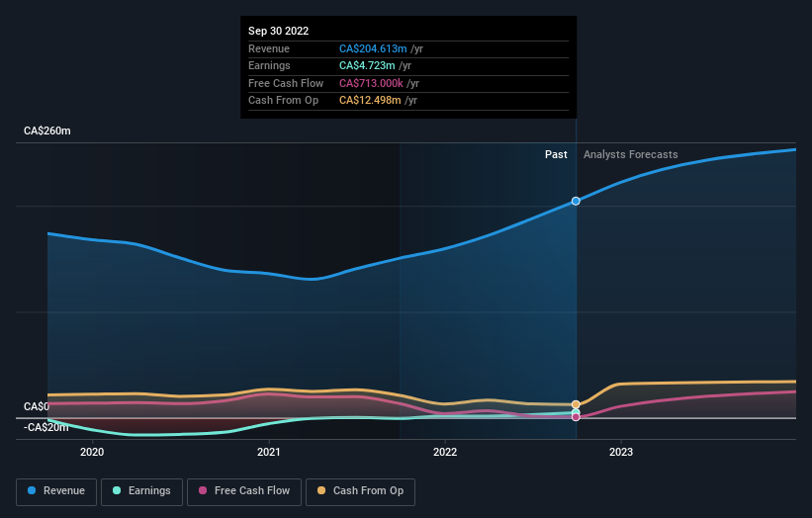Screen dimensions: 812x518
Task: Click the 2023 x-axis label
Action: point(621,452)
